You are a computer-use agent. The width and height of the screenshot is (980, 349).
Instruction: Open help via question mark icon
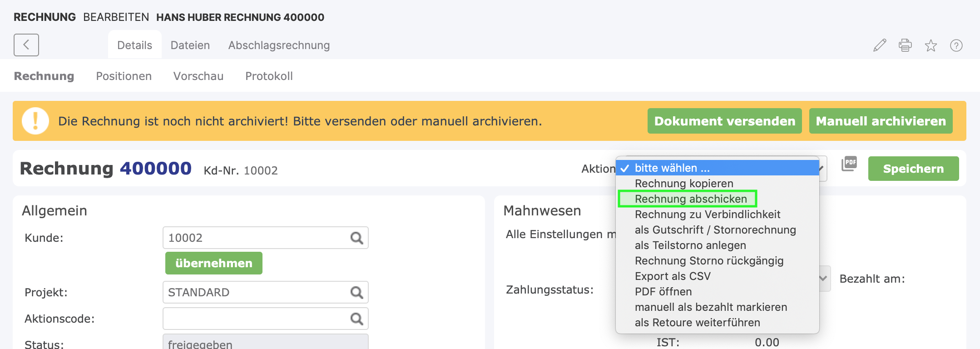pos(956,45)
